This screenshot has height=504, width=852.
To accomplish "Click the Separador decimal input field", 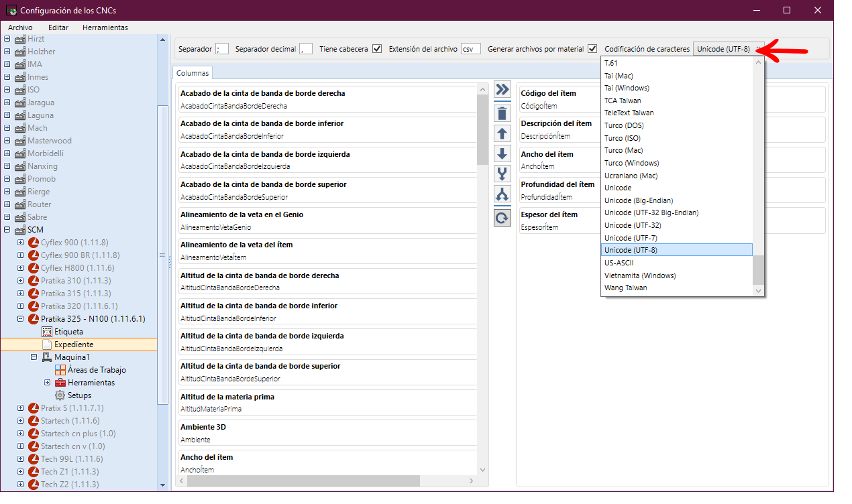I will [x=306, y=49].
